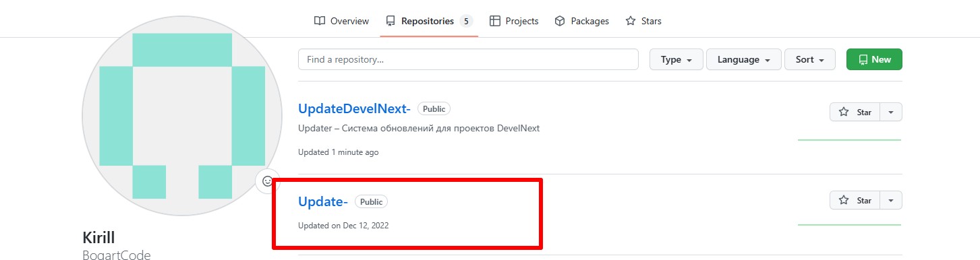Click the table icon in Projects tab

495,21
